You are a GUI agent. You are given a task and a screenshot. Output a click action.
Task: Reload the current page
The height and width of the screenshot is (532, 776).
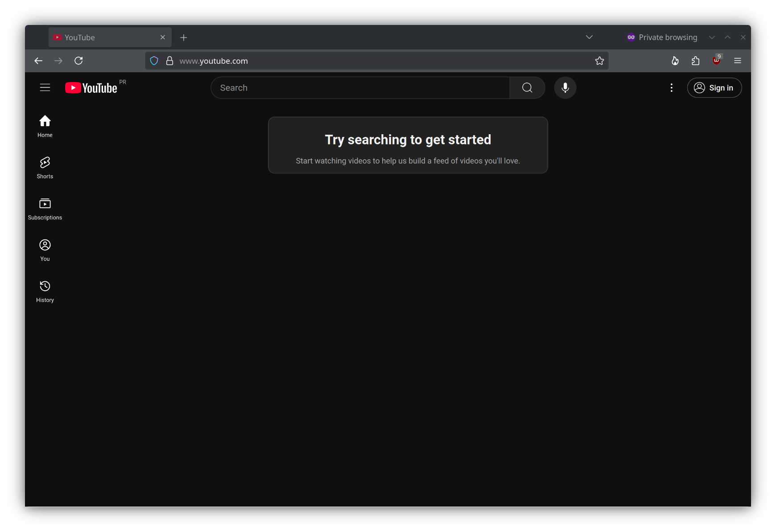point(78,61)
